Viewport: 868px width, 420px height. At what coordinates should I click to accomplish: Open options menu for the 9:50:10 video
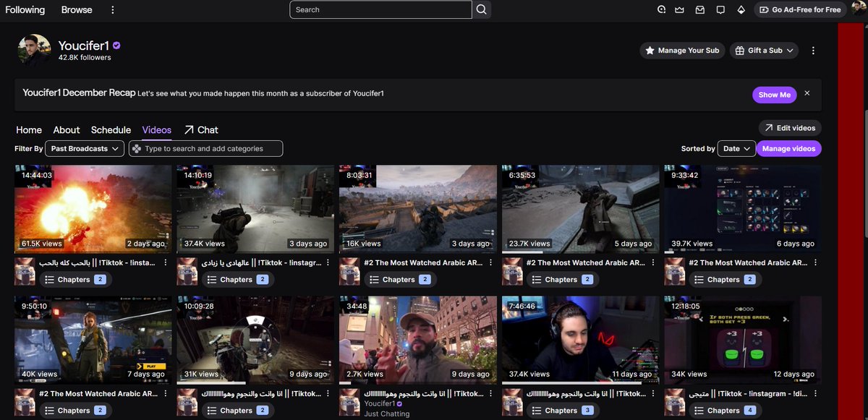click(166, 394)
